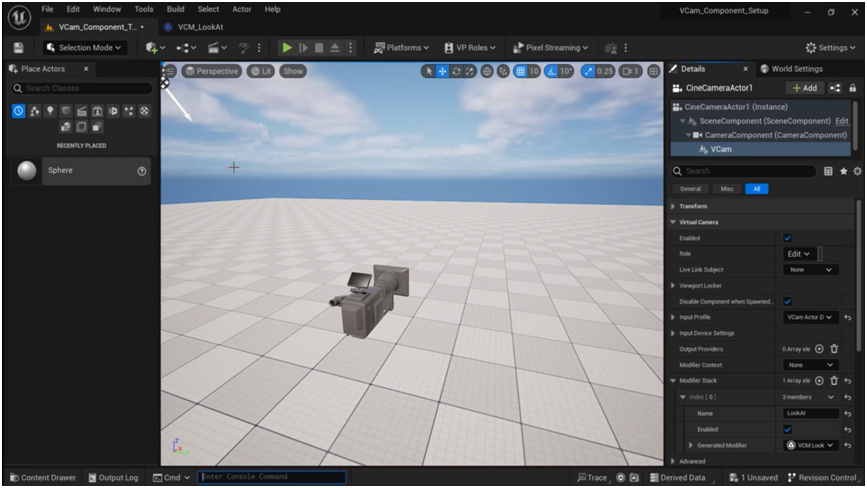This screenshot has width=867, height=488.
Task: Toggle Disable Component when Spawned checkbox
Action: pyautogui.click(x=787, y=301)
